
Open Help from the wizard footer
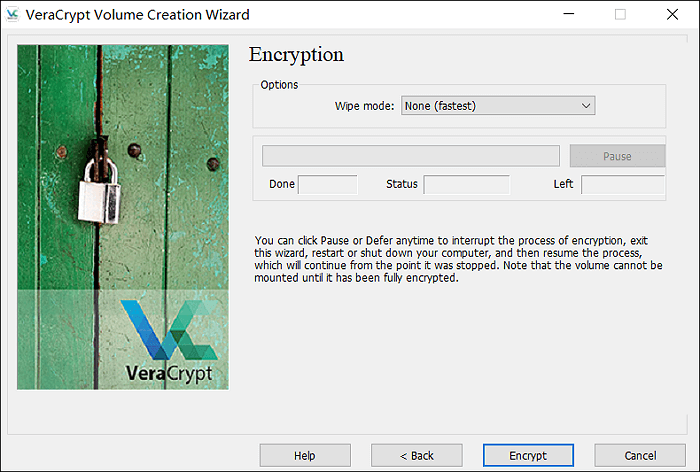305,455
